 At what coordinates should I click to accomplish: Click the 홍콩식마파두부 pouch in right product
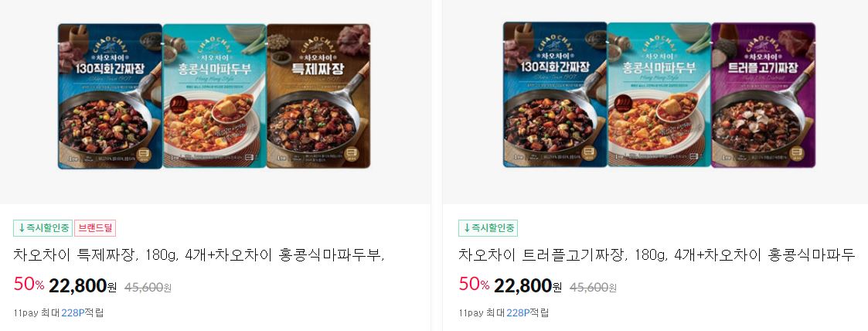point(659,94)
